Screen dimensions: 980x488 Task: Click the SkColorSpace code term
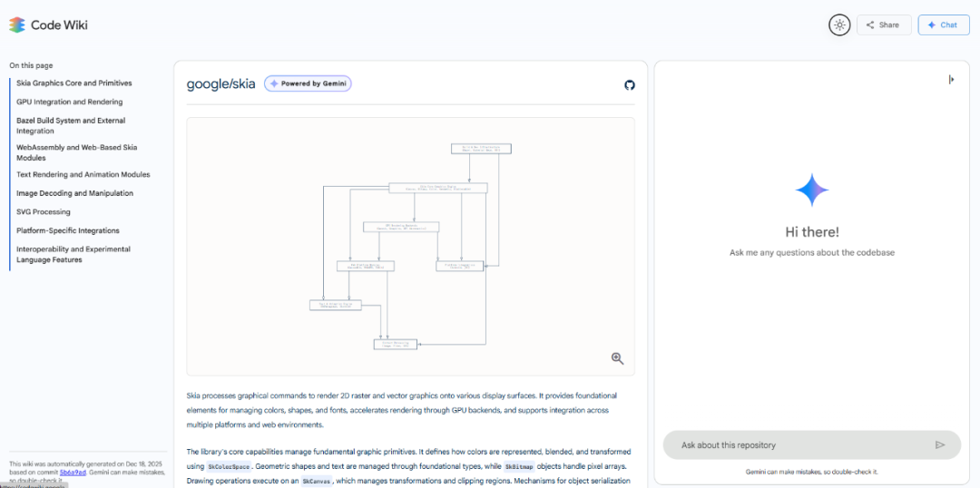(x=229, y=467)
